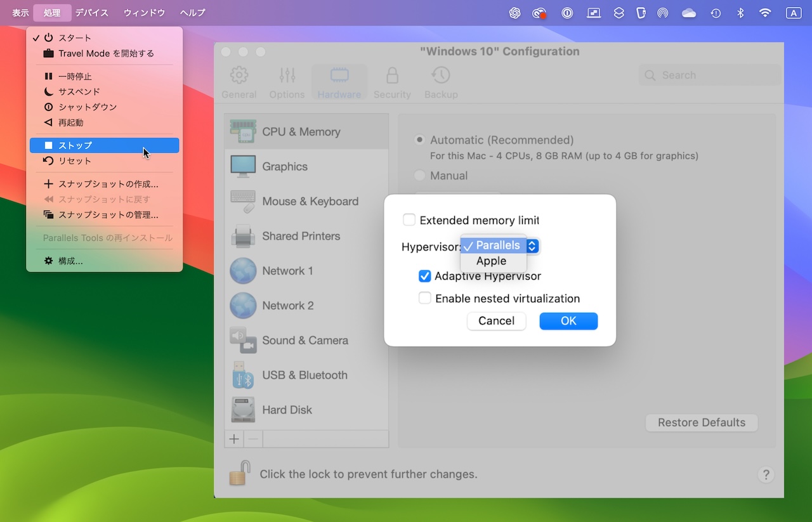Open the 処理 menu in the menu bar
Image resolution: width=812 pixels, height=522 pixels.
(x=52, y=13)
